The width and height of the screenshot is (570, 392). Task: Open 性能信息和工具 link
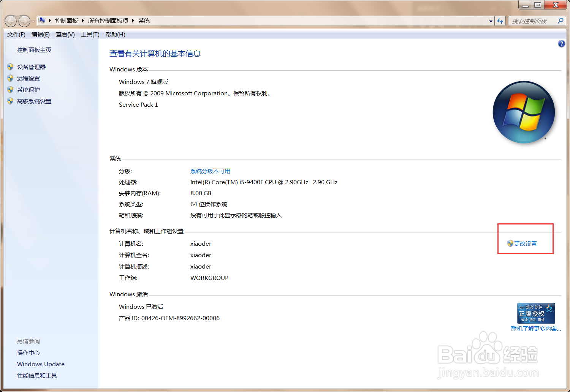(37, 376)
